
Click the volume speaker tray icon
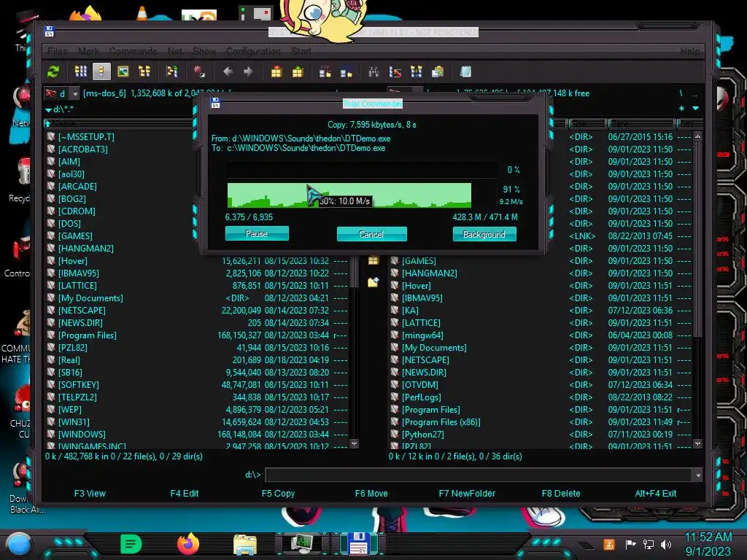[x=666, y=544]
